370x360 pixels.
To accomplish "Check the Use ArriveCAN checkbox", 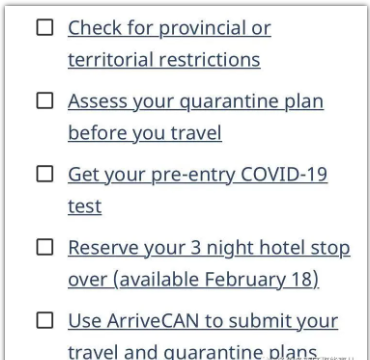I will [45, 321].
